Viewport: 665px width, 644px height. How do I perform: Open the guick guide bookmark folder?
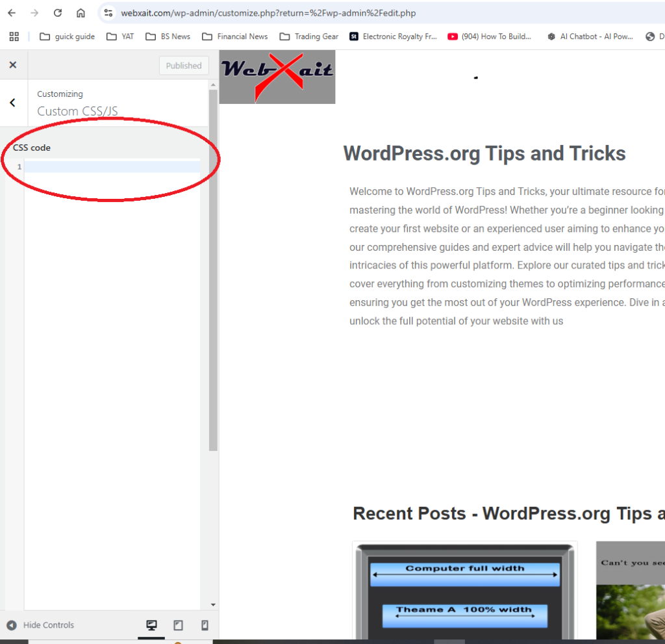click(x=67, y=36)
